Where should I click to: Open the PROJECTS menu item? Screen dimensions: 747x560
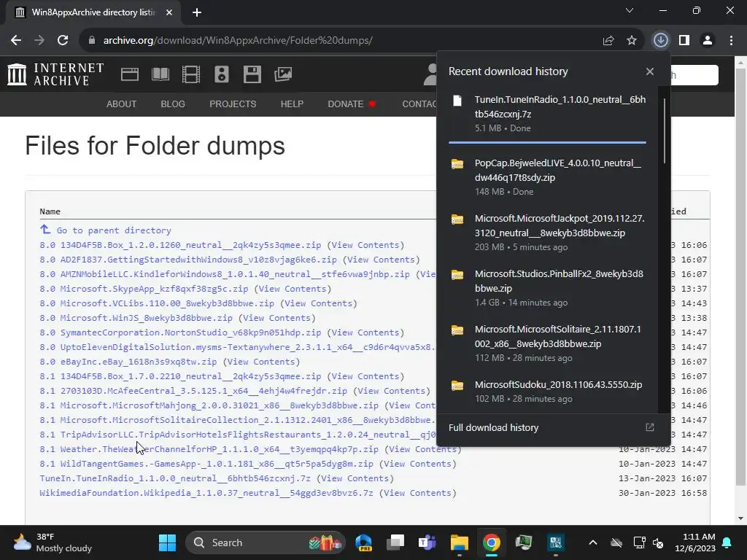coord(233,104)
